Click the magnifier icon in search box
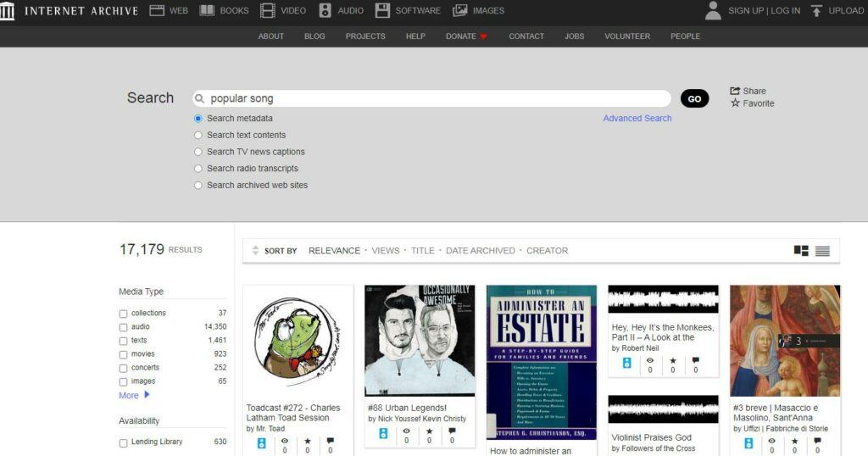This screenshot has height=456, width=868. click(x=200, y=98)
